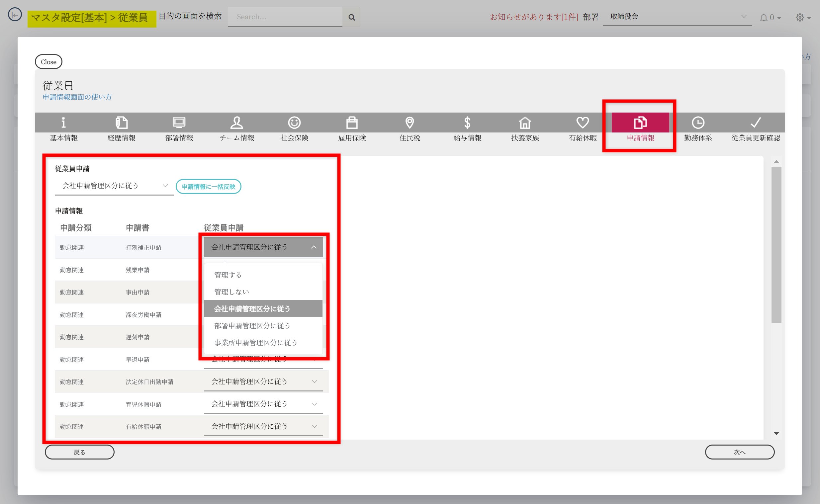820x504 pixels.
Task: Click the 社会保険 smiley icon
Action: click(x=294, y=123)
